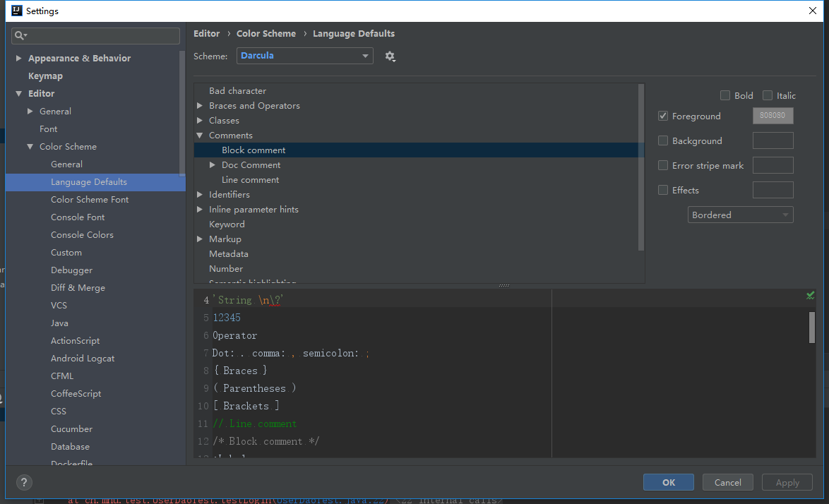Expand the Identifiers group
Image resolution: width=829 pixels, height=504 pixels.
click(200, 194)
